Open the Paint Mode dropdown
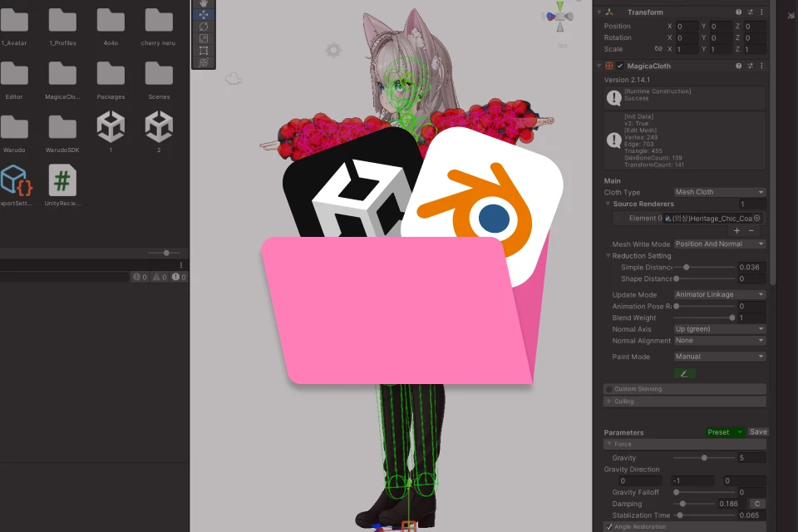The image size is (798, 532). pyautogui.click(x=720, y=357)
